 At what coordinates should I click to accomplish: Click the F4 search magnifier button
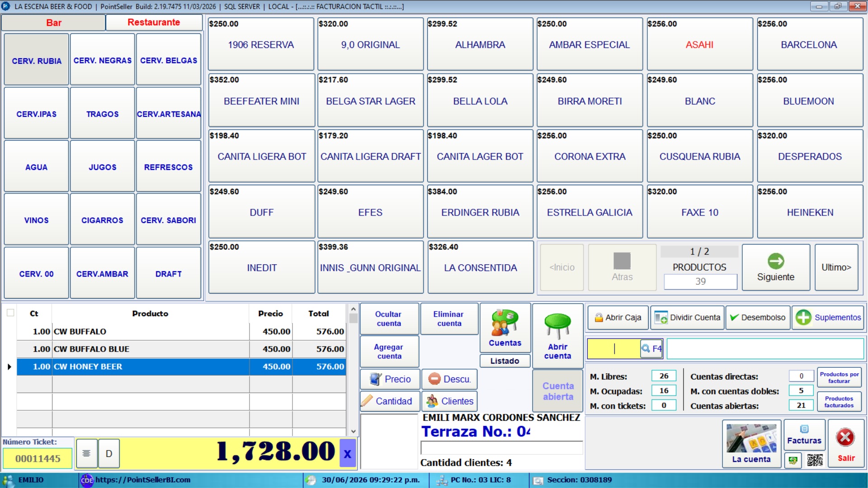(x=651, y=349)
